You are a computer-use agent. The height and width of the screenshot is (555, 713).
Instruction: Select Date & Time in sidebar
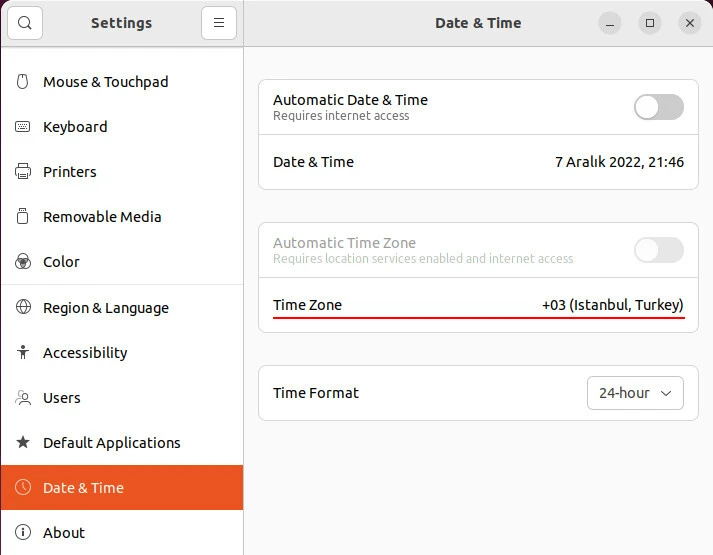coord(83,488)
